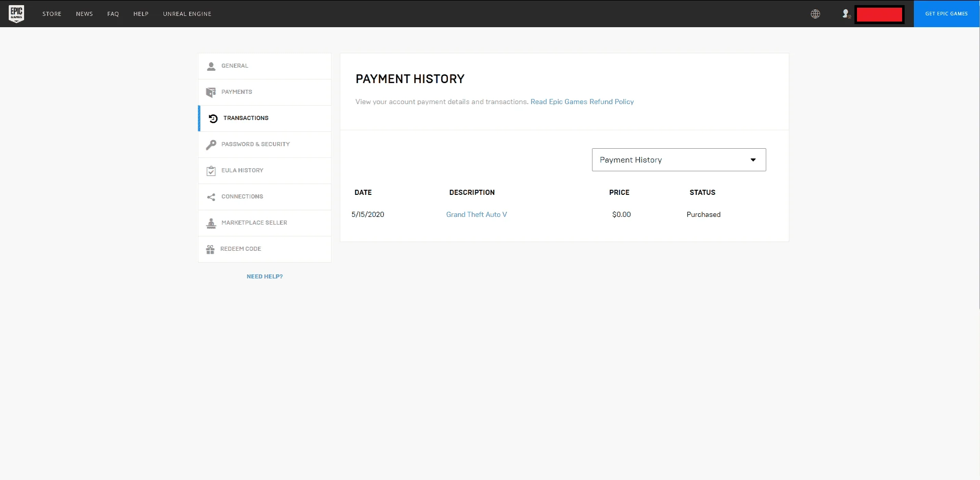Screen dimensions: 980x480
Task: Open the Payment History dropdown
Action: point(679,160)
